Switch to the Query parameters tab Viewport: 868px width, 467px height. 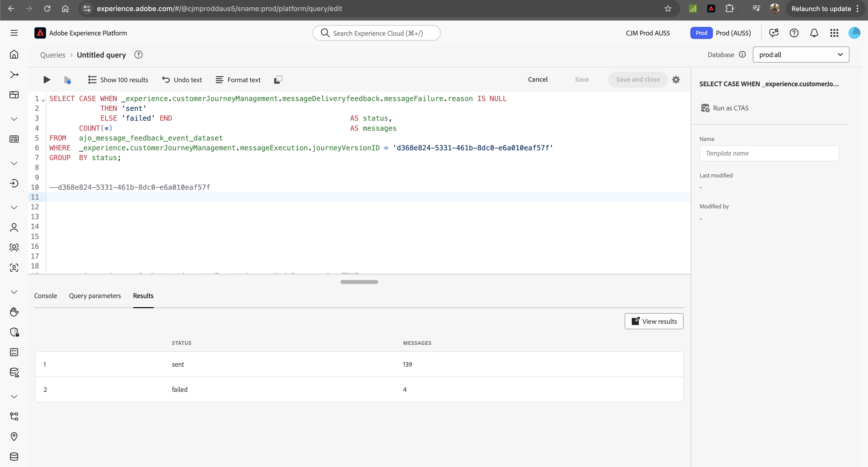tap(95, 296)
